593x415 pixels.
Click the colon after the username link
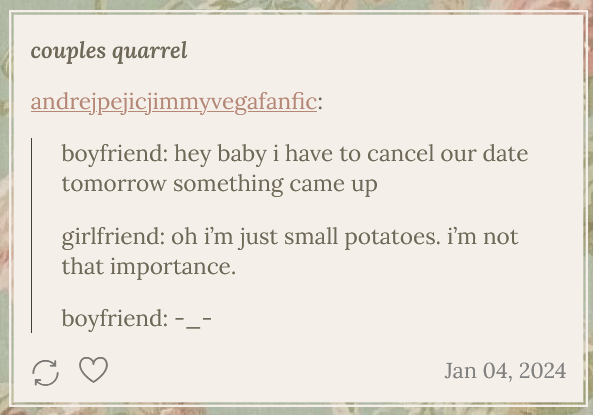[x=320, y=104]
